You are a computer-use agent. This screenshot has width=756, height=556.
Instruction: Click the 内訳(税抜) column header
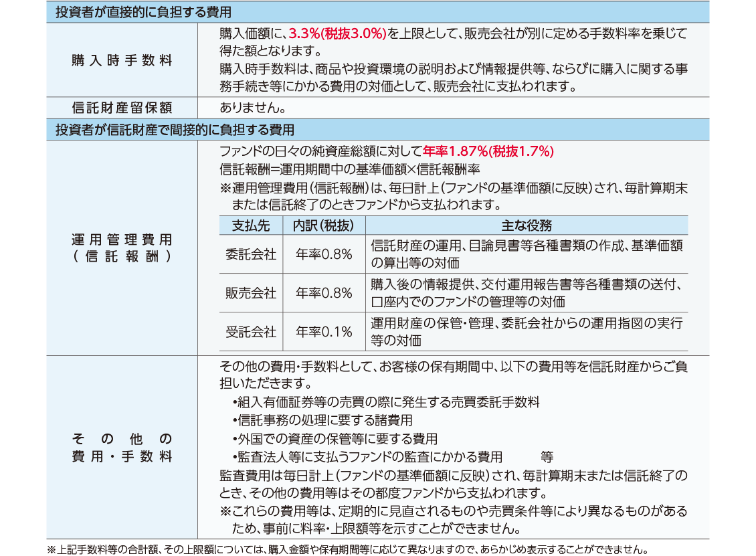(324, 225)
